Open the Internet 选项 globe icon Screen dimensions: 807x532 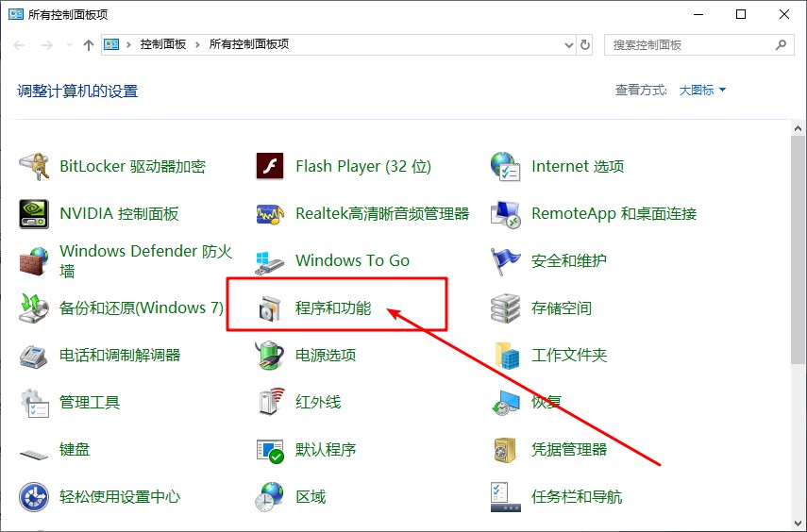506,167
